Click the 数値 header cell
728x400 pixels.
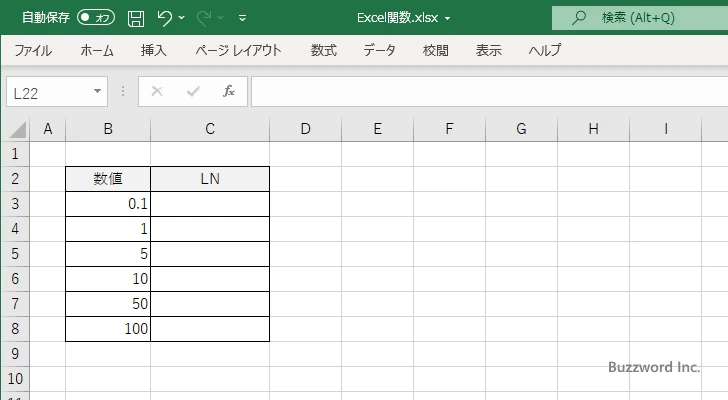108,179
